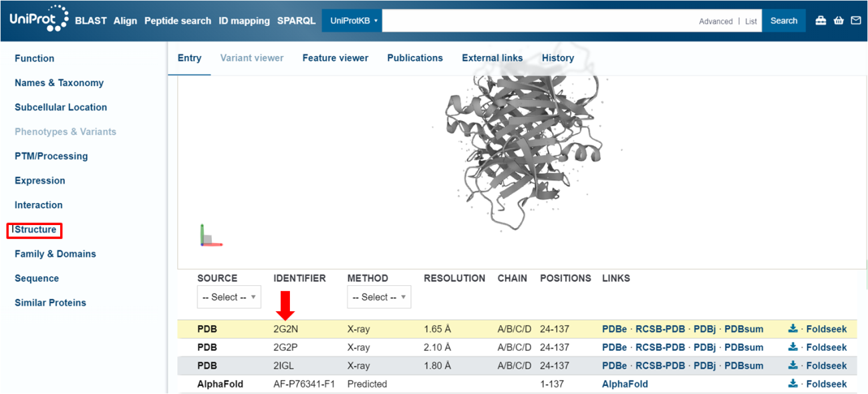Image resolution: width=868 pixels, height=394 pixels.
Task: Open the BLAST tool
Action: pyautogui.click(x=91, y=21)
